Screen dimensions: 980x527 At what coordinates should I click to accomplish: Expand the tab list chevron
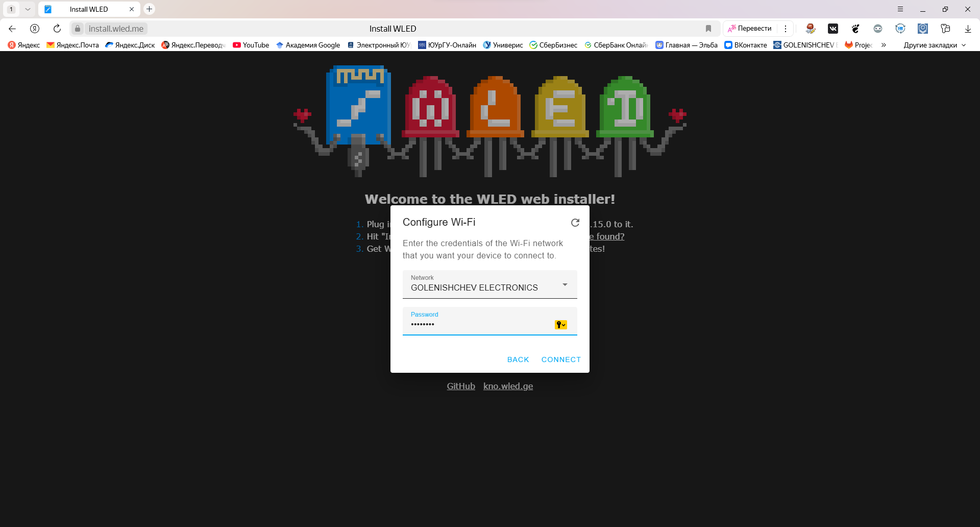point(28,9)
